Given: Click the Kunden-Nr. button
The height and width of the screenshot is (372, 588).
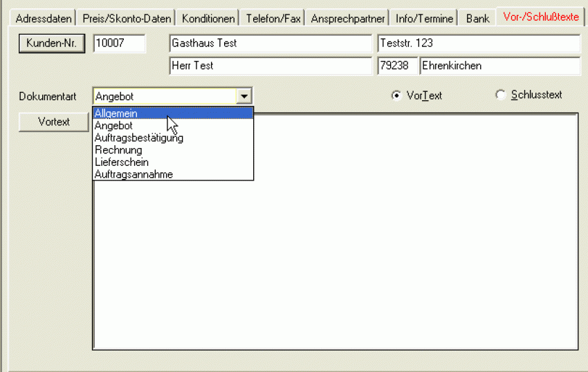Looking at the screenshot, I should click(x=51, y=44).
